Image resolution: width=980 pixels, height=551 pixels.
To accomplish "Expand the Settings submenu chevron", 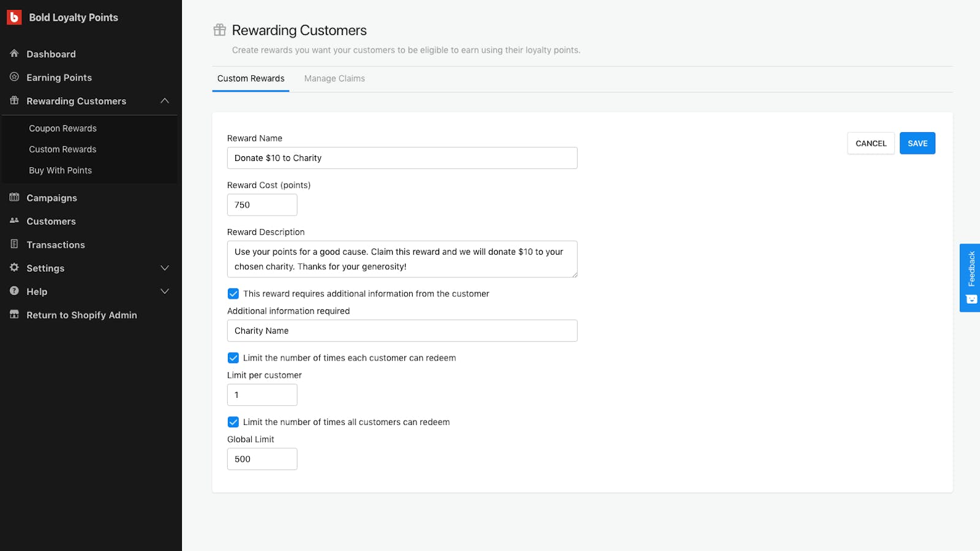I will tap(164, 268).
